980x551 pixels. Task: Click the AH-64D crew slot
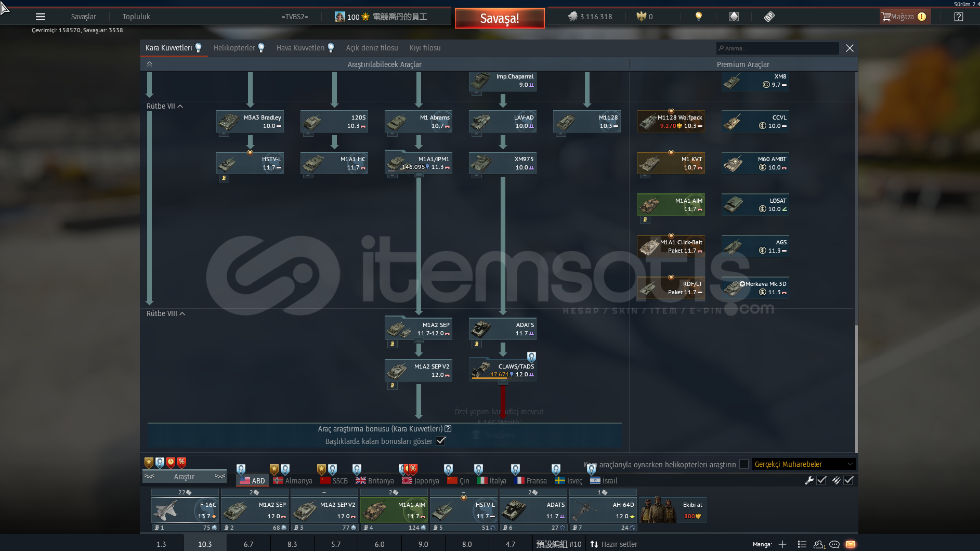click(603, 510)
